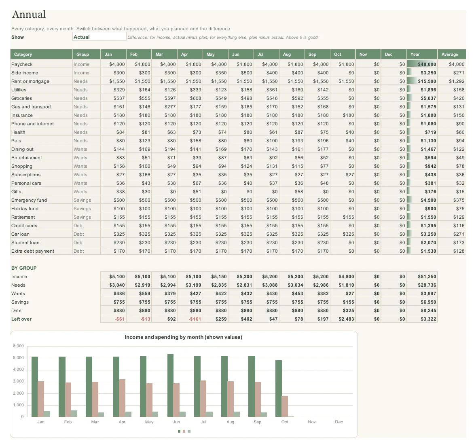Click the light green legend swatch
The image size is (476, 448).
click(189, 431)
